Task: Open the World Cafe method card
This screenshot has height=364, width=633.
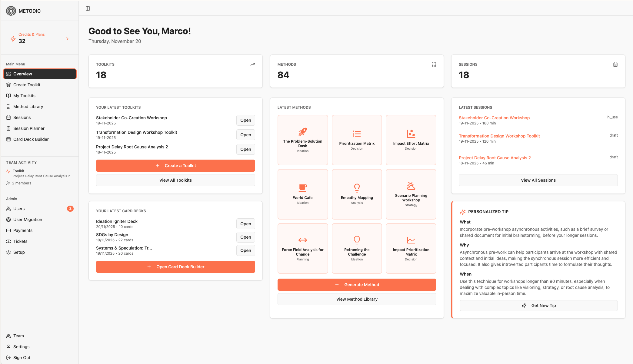Action: click(x=302, y=194)
